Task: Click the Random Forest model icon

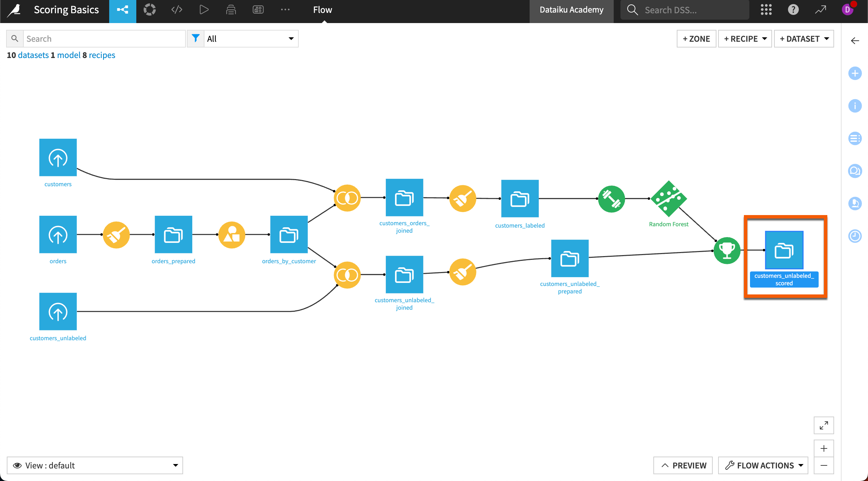Action: [669, 198]
